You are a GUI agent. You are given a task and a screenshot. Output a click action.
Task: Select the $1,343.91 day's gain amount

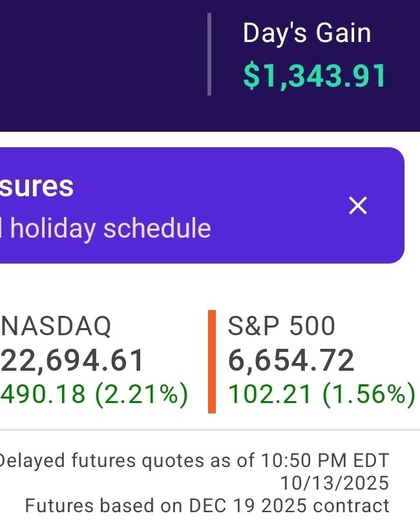(x=314, y=76)
